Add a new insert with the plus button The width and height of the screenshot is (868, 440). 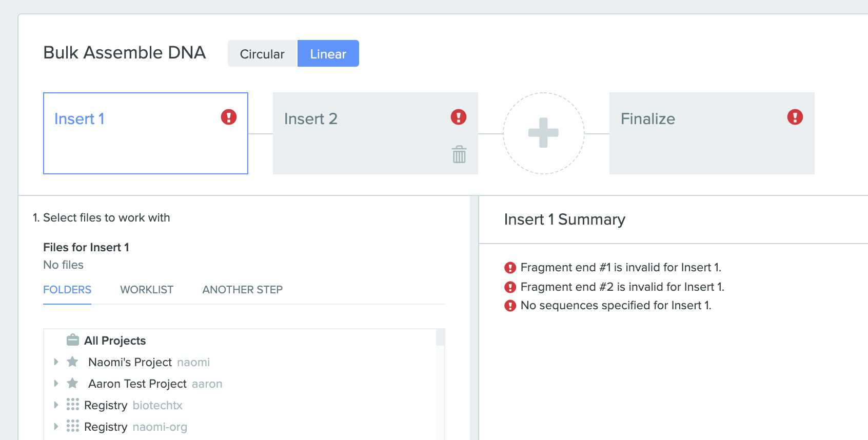pos(543,133)
